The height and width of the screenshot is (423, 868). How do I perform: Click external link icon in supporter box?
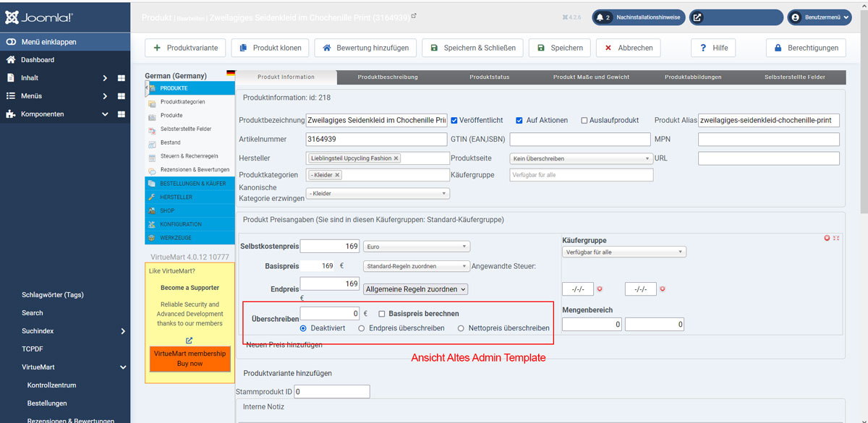click(x=190, y=341)
